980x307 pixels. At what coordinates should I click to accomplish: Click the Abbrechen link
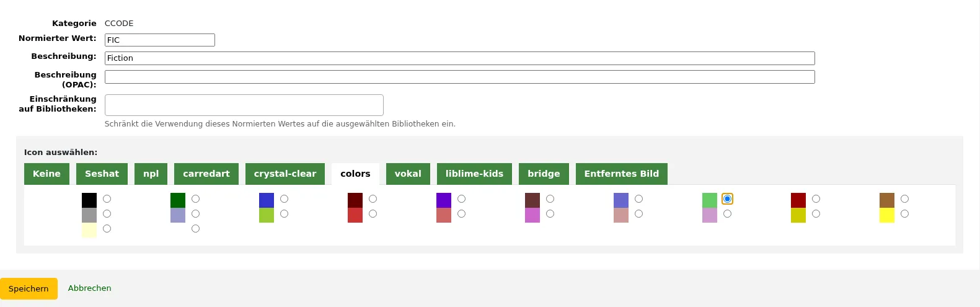click(90, 288)
